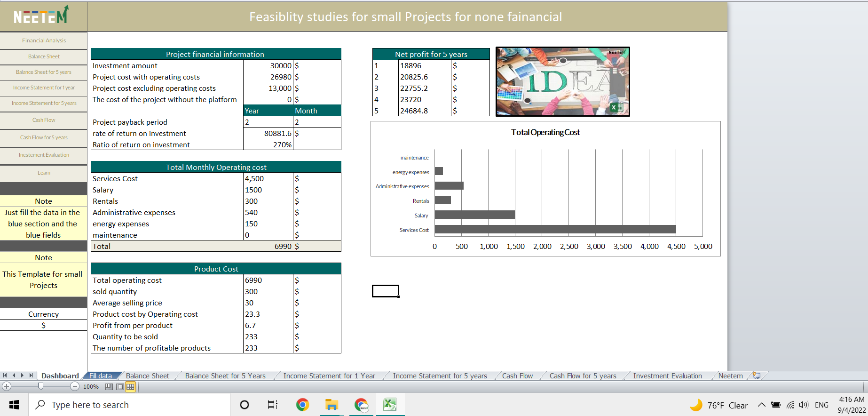Click the Type here to search box
This screenshot has height=416, width=868.
pos(129,405)
